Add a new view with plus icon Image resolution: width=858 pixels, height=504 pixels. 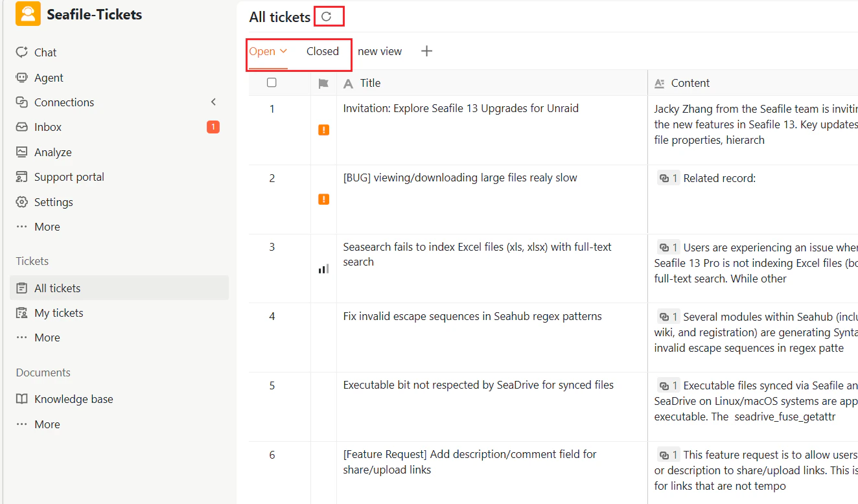tap(426, 51)
